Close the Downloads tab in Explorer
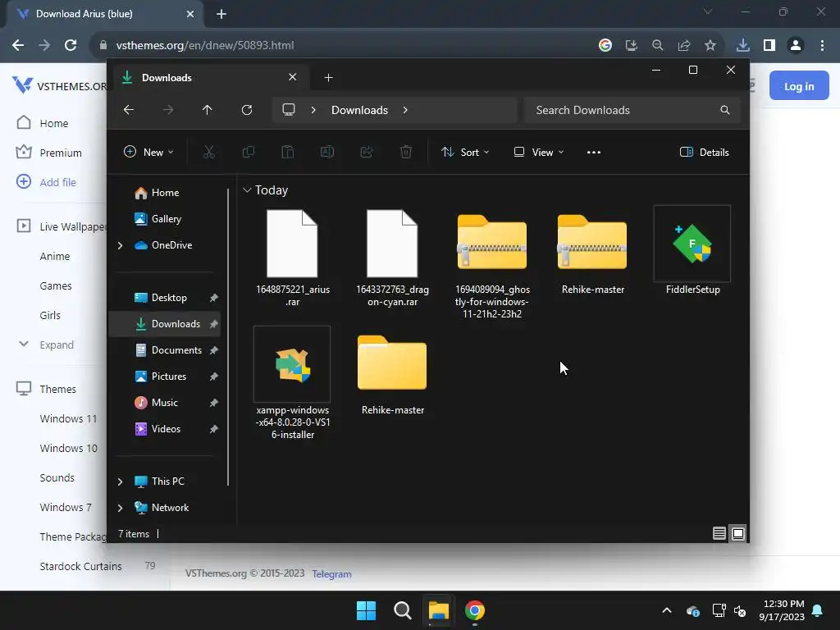The image size is (840, 630). pos(293,77)
